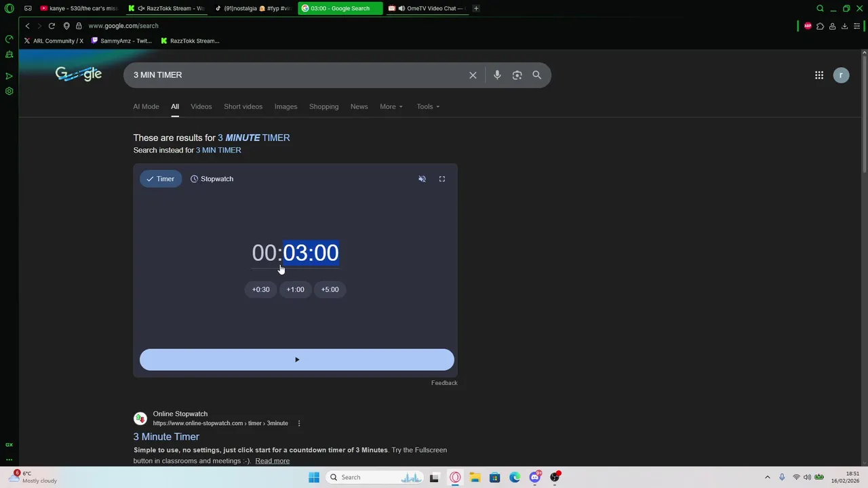Select the Images search tab
Viewport: 868px width, 488px height.
285,106
